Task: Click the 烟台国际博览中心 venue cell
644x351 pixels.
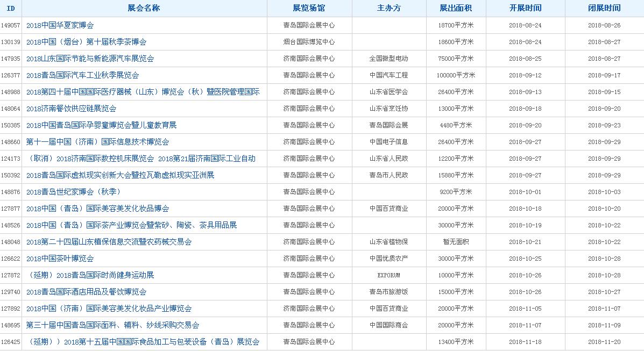Action: (x=309, y=42)
